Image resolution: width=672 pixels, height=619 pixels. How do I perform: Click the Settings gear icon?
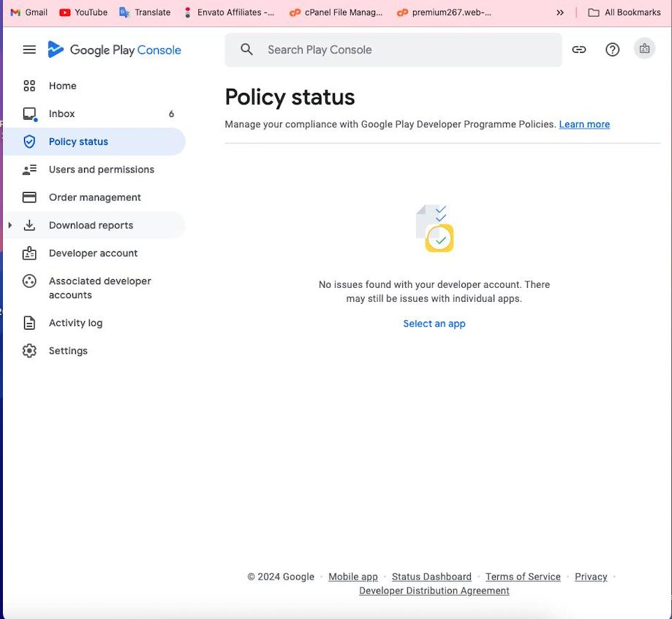click(x=29, y=351)
